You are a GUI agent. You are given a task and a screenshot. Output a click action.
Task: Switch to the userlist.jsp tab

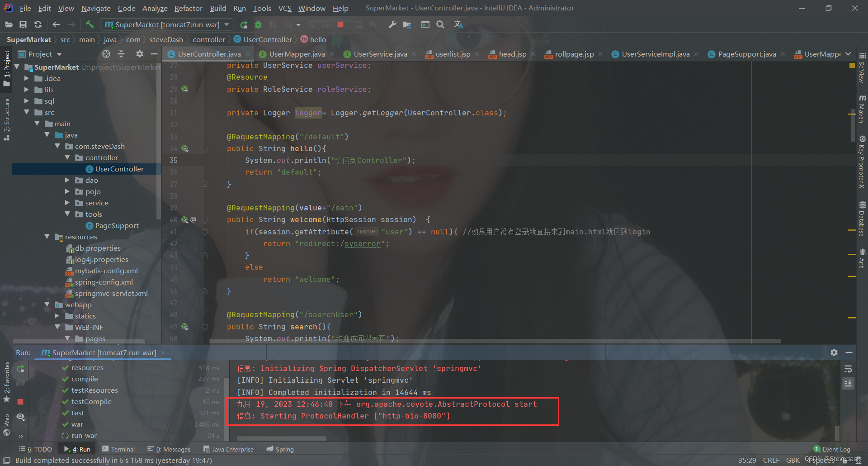coord(453,54)
